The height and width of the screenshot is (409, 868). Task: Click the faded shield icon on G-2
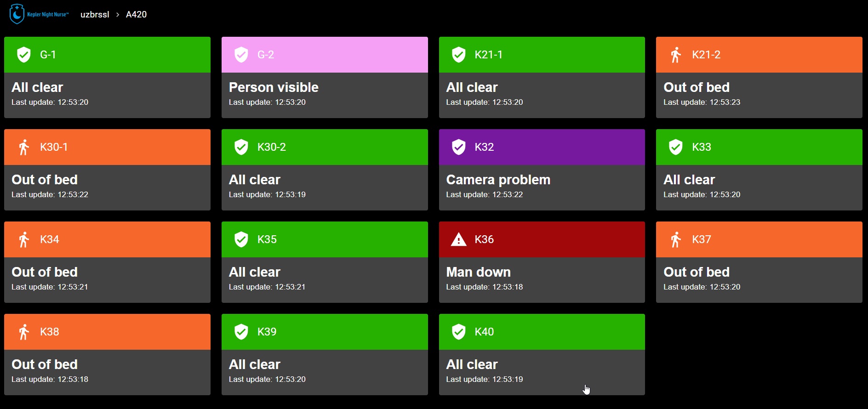241,55
